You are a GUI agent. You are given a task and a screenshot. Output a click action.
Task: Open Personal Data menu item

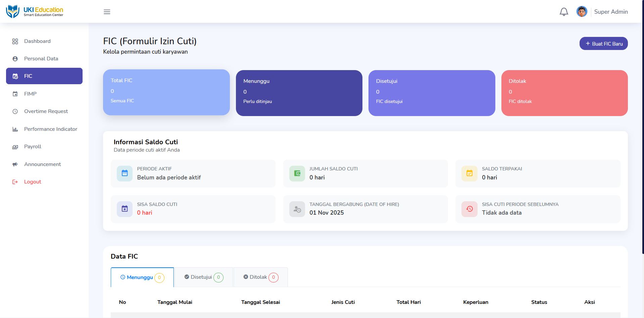click(x=44, y=59)
